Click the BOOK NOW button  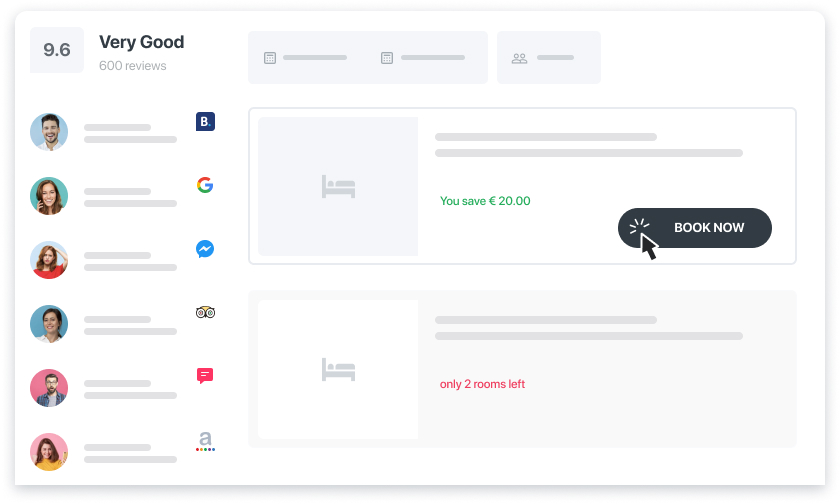[695, 228]
